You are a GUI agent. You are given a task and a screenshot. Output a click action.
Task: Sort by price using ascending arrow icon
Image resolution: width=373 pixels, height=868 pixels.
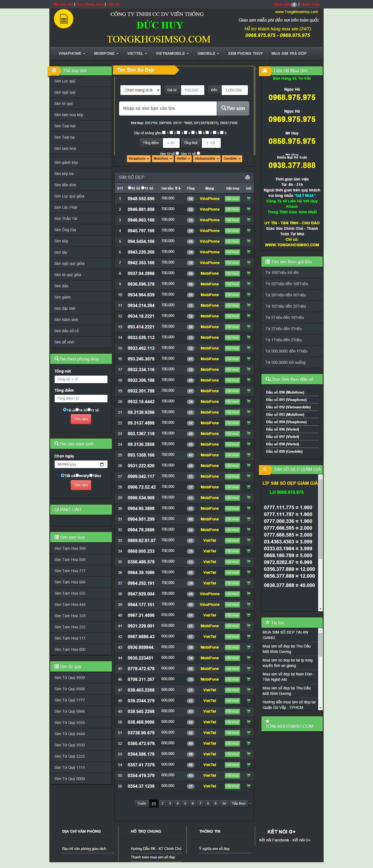pos(176,188)
